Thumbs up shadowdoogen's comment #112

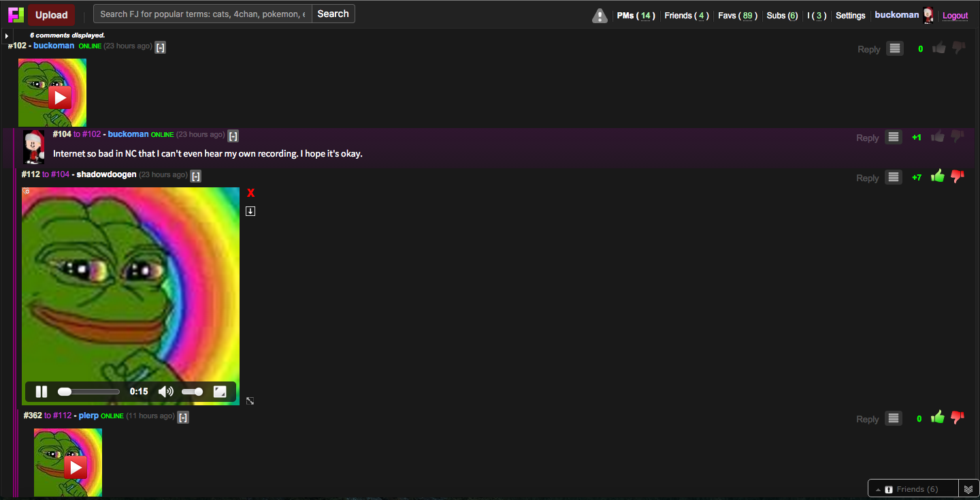click(938, 176)
